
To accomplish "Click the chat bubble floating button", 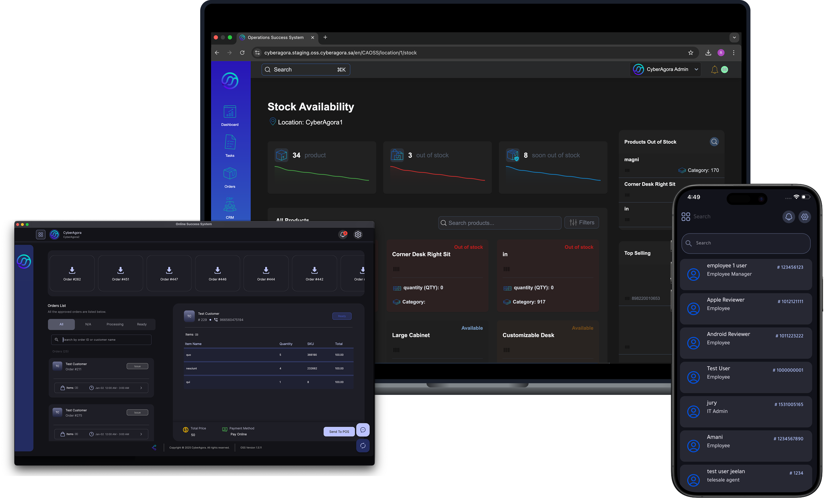I will pyautogui.click(x=363, y=430).
